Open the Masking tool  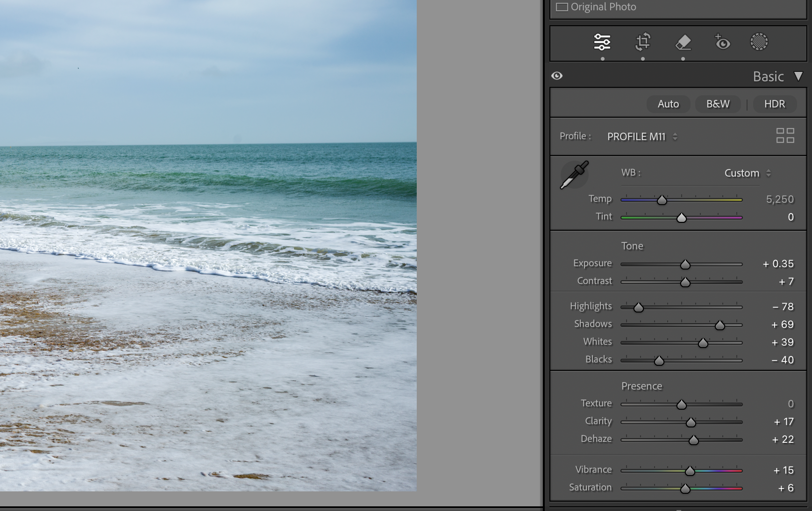(759, 42)
